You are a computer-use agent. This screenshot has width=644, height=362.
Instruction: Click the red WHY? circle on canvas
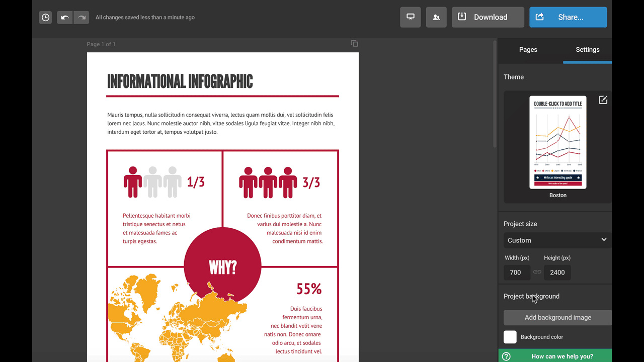coord(222,261)
